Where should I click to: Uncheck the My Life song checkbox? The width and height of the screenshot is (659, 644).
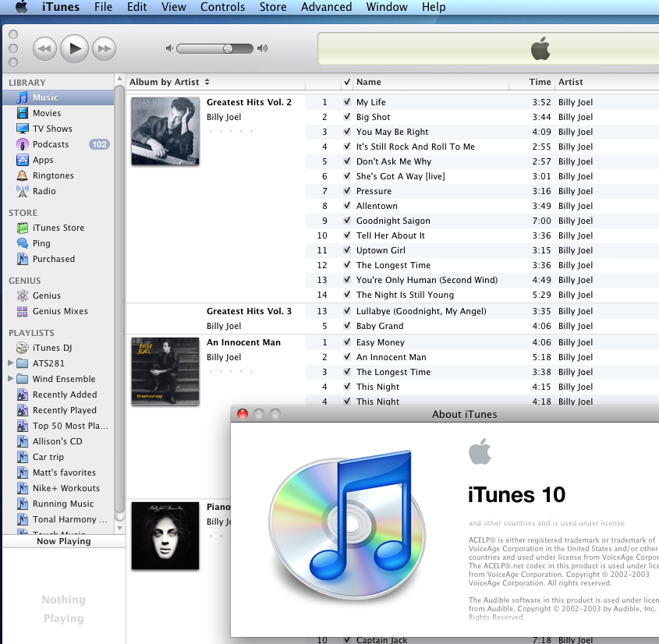(x=347, y=101)
